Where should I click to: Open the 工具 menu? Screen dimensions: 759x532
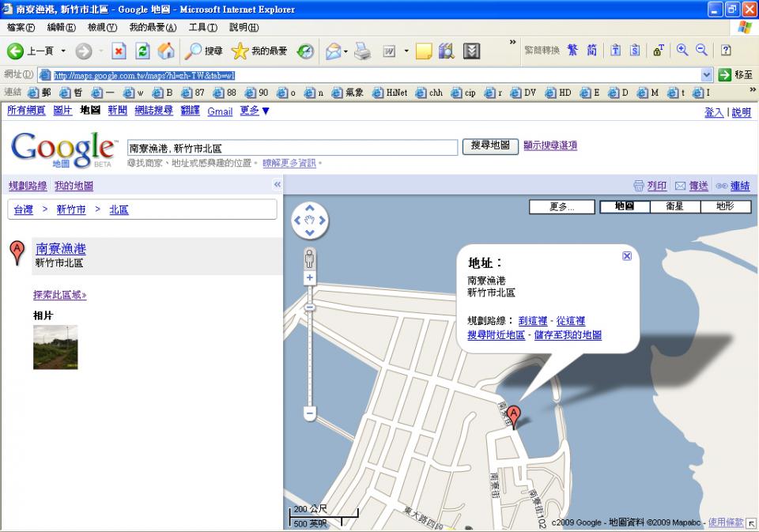click(203, 28)
